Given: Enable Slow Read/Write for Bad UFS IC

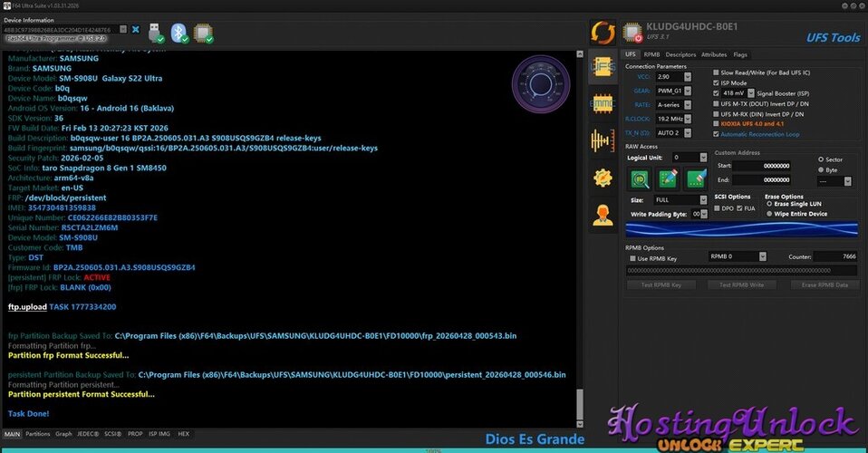Looking at the screenshot, I should point(716,72).
